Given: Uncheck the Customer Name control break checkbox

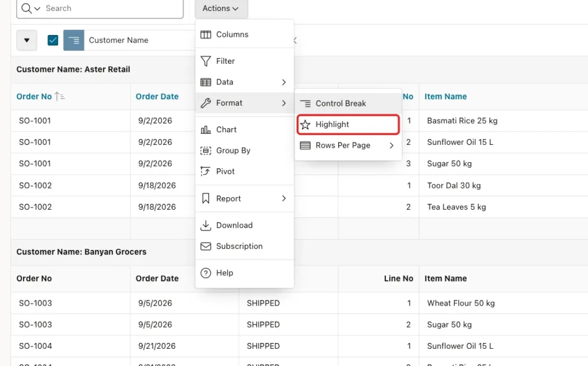Looking at the screenshot, I should coord(53,40).
